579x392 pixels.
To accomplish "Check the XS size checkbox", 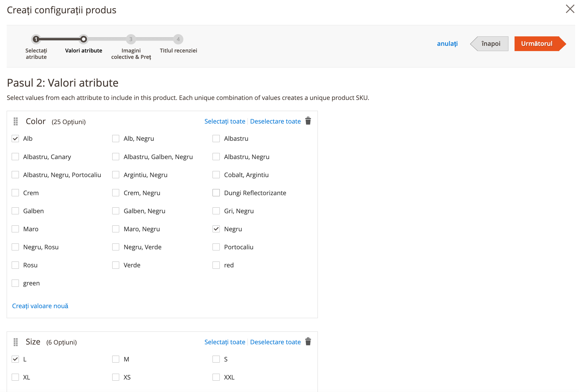I will click(116, 377).
